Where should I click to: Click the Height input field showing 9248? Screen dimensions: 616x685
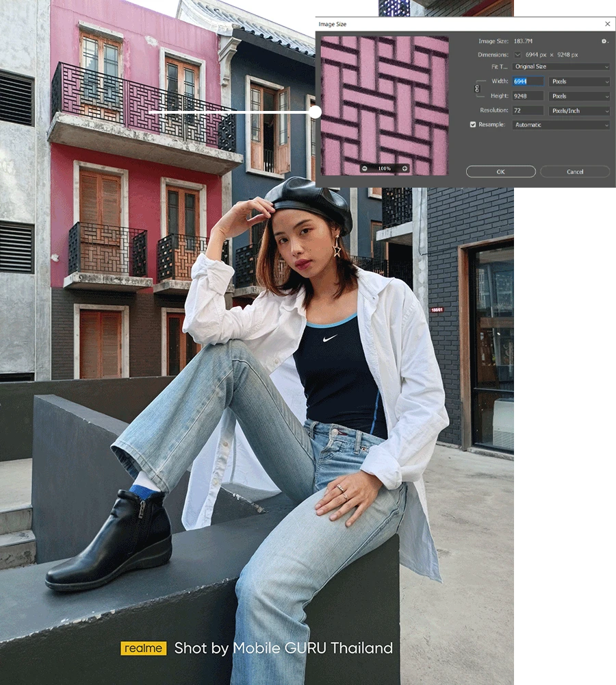tap(528, 96)
